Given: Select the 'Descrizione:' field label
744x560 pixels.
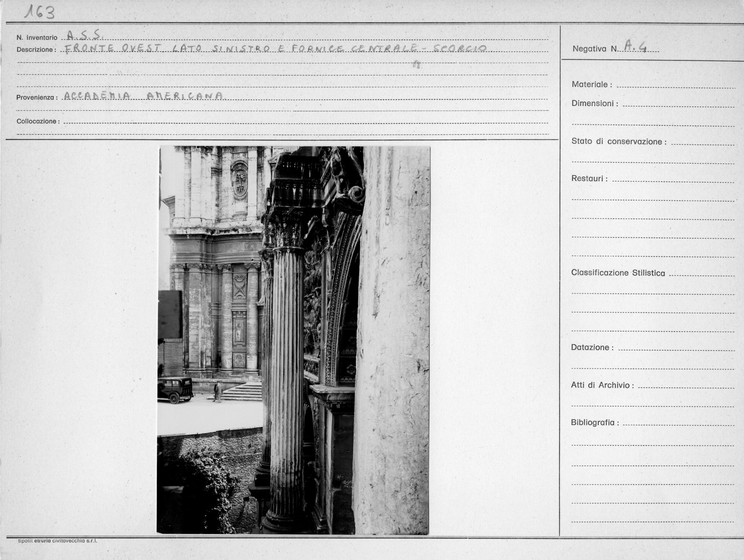Looking at the screenshot, I should [36, 50].
